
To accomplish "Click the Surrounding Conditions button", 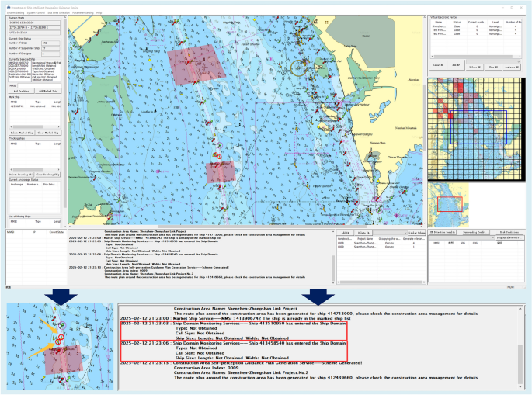I will pyautogui.click(x=475, y=232).
